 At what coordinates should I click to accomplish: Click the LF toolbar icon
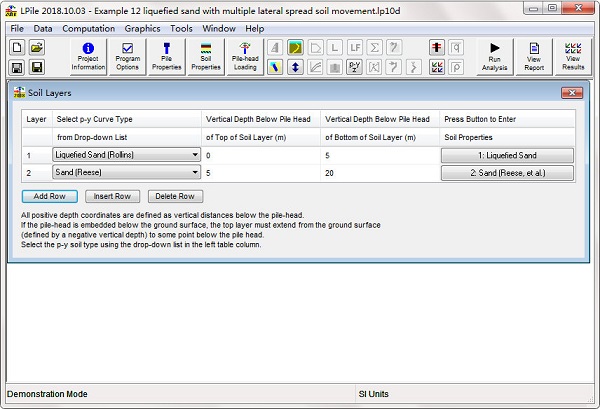[x=355, y=47]
